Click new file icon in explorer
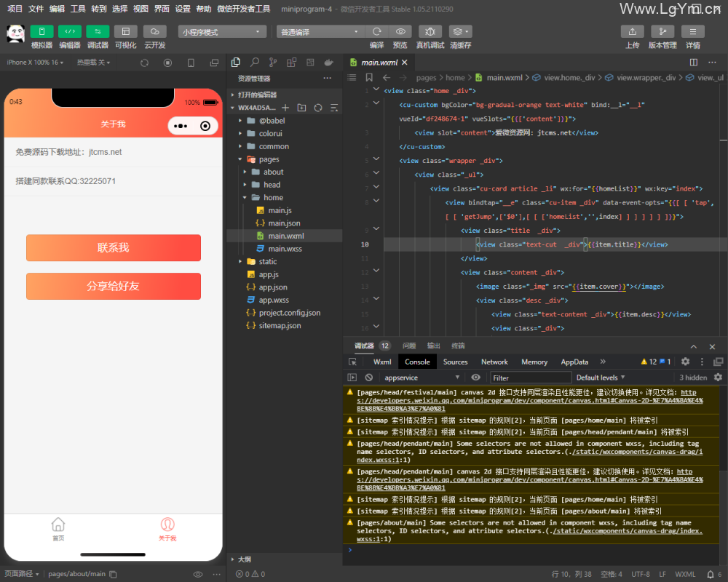This screenshot has width=728, height=582. pos(285,108)
